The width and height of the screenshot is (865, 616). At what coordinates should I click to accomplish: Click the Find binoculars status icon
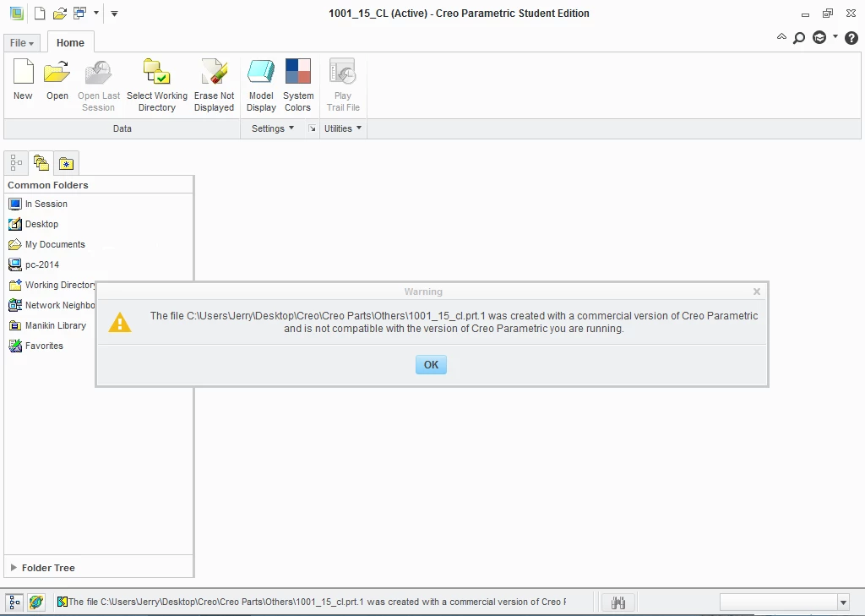(x=617, y=602)
